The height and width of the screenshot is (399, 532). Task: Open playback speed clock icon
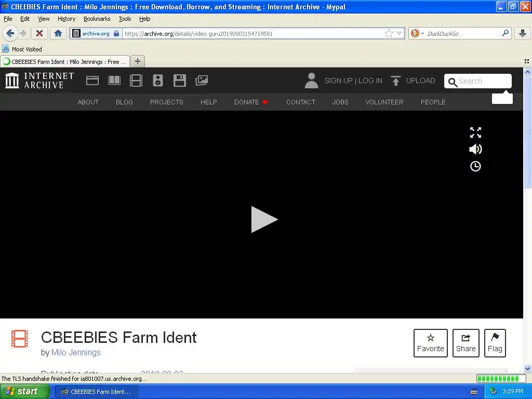pyautogui.click(x=475, y=166)
